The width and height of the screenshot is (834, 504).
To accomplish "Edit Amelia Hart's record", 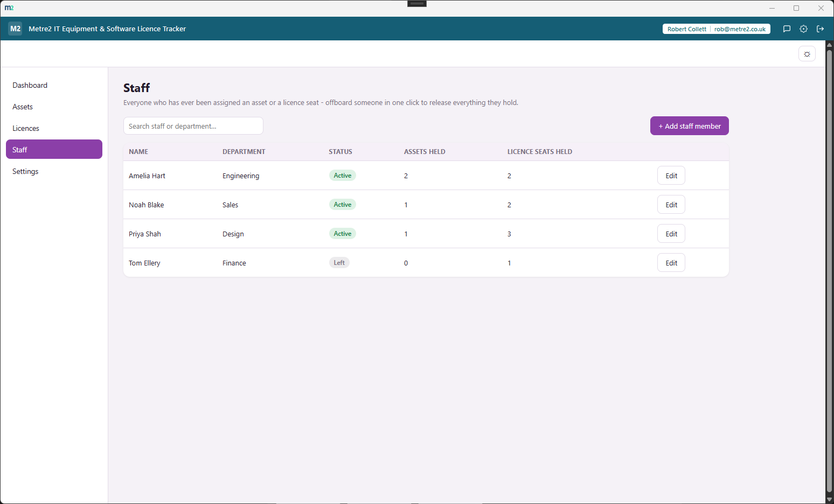I will (x=671, y=176).
